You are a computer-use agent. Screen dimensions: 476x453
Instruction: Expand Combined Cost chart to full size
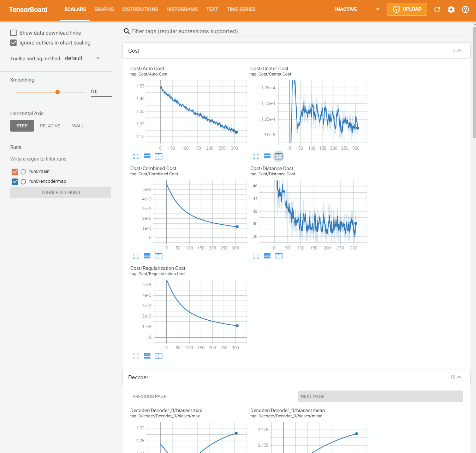136,256
